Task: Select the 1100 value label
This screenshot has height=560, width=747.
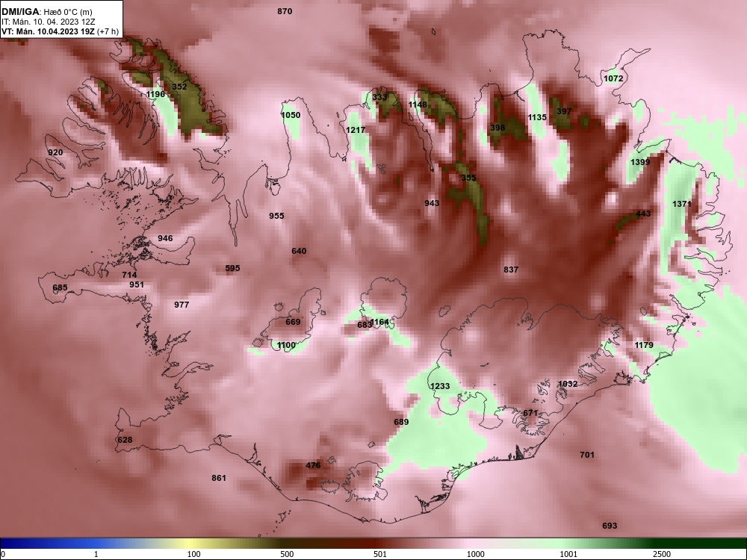Action: pos(286,345)
